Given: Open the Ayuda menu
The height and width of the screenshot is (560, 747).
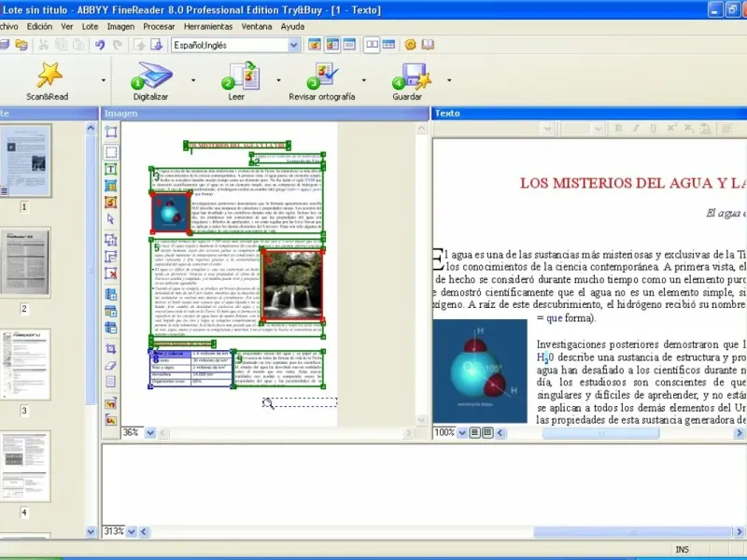Looking at the screenshot, I should click(292, 27).
